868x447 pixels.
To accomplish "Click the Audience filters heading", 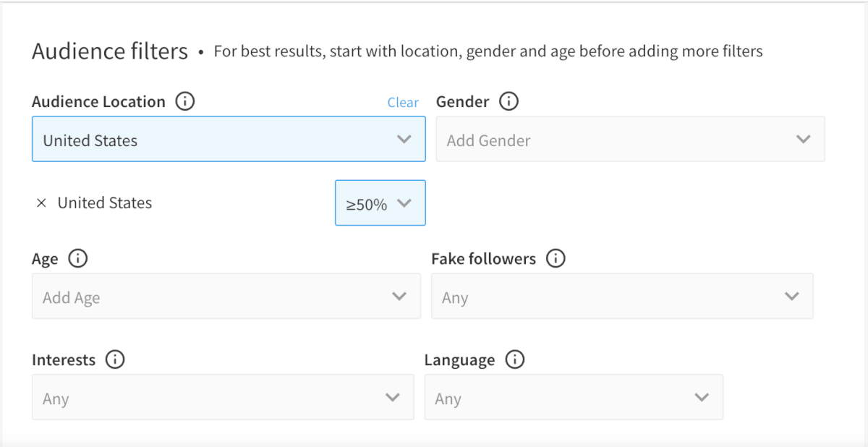I will [x=110, y=52].
